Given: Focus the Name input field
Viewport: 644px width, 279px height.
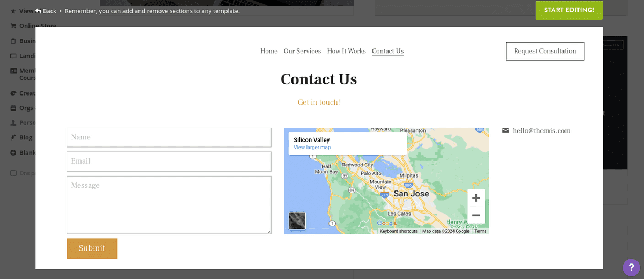Looking at the screenshot, I should pyautogui.click(x=169, y=137).
